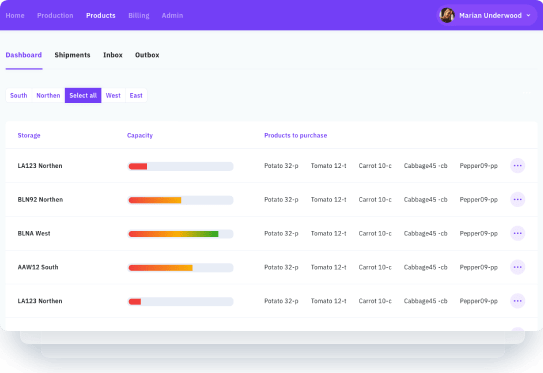This screenshot has height=373, width=543.
Task: Open three-dot menu on lower LA123 Northen row
Action: pyautogui.click(x=517, y=301)
